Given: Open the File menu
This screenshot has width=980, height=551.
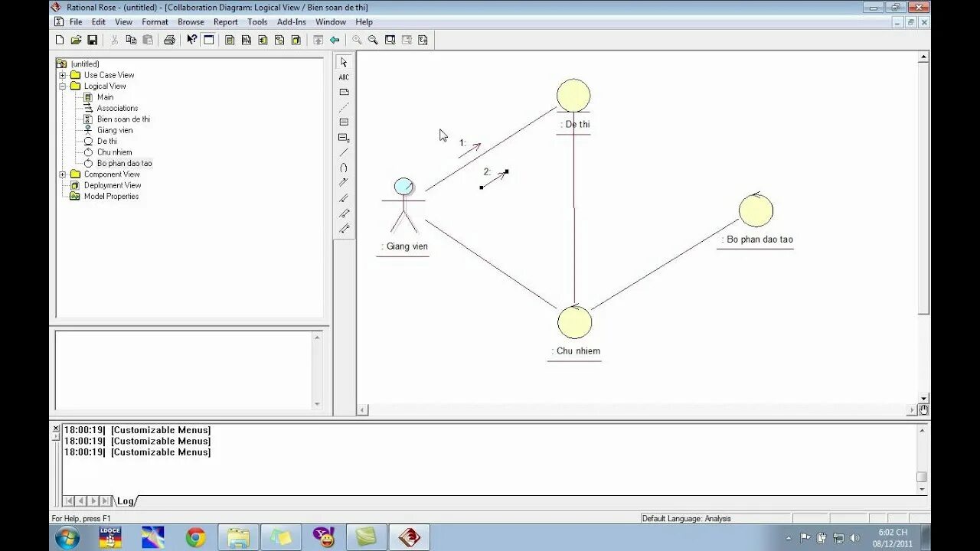Looking at the screenshot, I should (x=76, y=22).
